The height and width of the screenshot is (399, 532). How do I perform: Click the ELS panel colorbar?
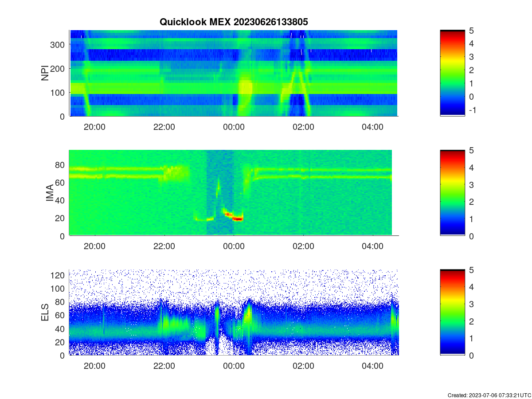point(452,313)
